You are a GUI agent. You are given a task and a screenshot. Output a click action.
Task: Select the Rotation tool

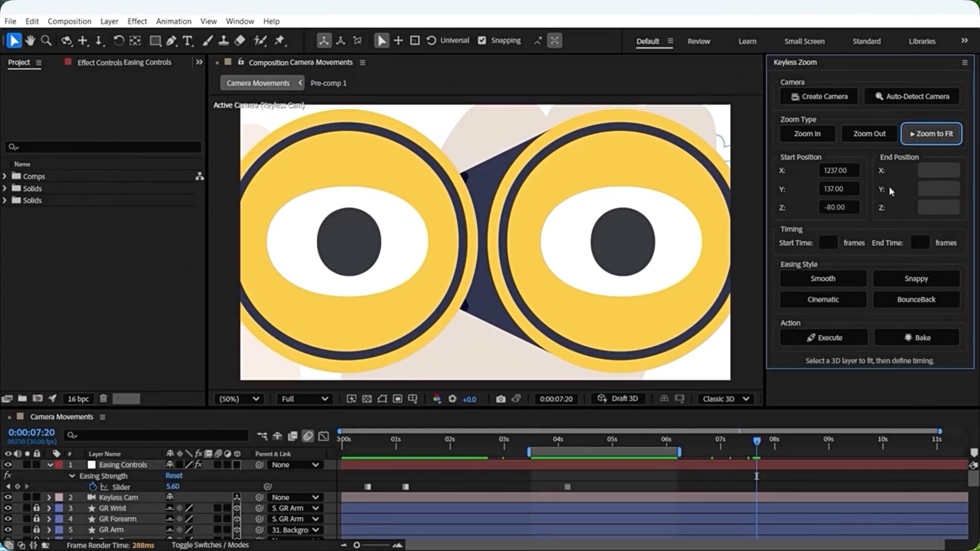pyautogui.click(x=118, y=41)
